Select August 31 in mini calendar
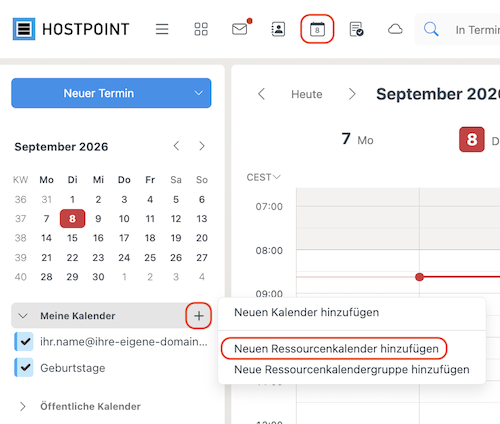 pyautogui.click(x=46, y=199)
